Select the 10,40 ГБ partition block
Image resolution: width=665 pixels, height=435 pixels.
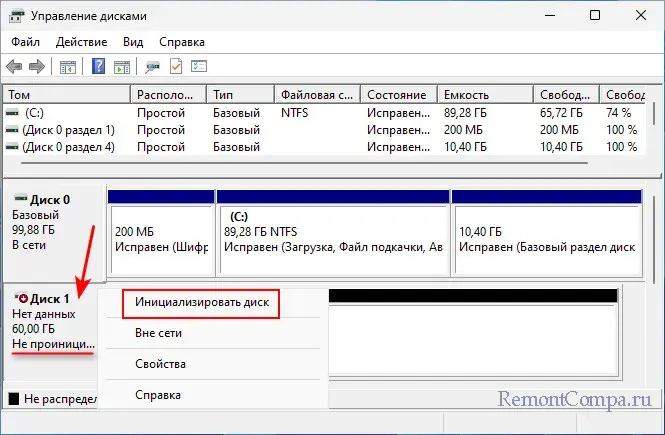[547, 232]
